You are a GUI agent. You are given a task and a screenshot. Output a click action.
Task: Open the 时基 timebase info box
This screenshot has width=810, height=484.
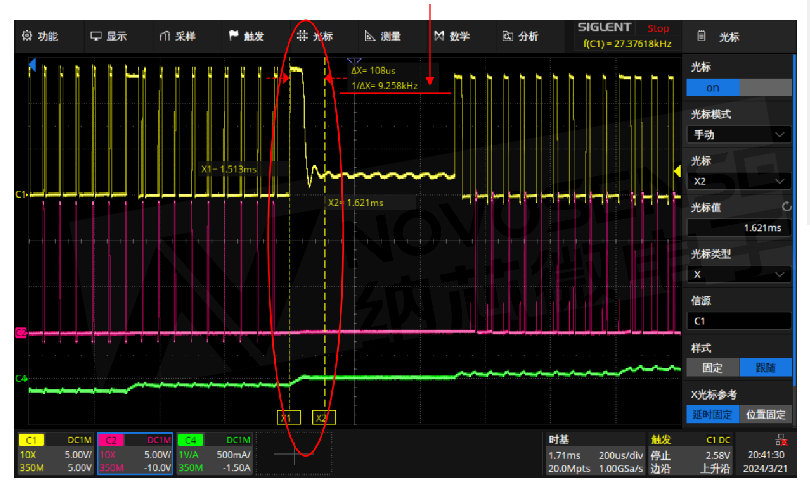592,453
